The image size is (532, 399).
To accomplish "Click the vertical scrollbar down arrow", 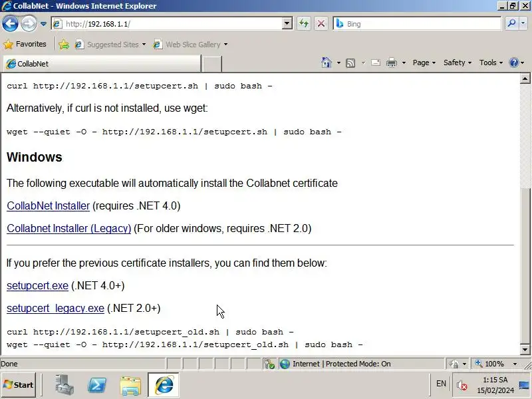I will [525, 349].
